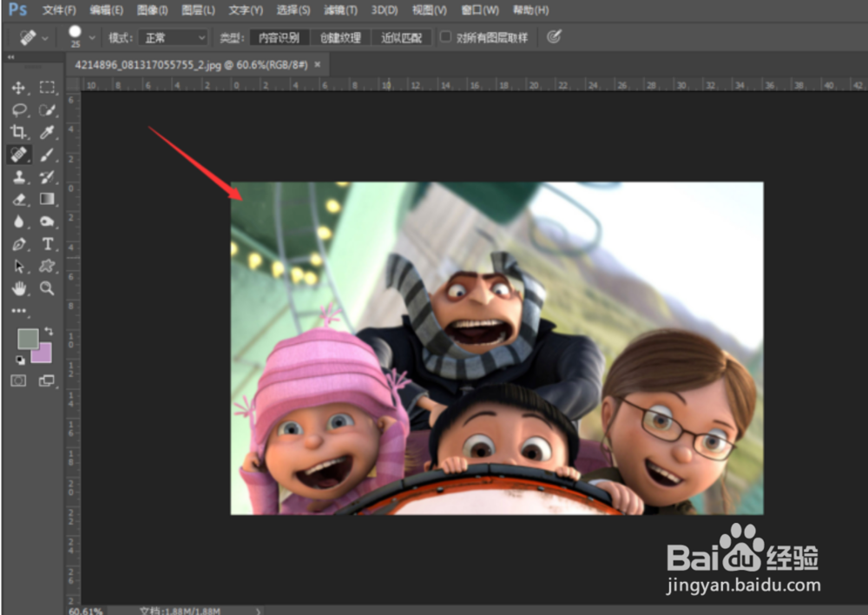Image resolution: width=868 pixels, height=615 pixels.
Task: Open the Layer menu
Action: 198,10
